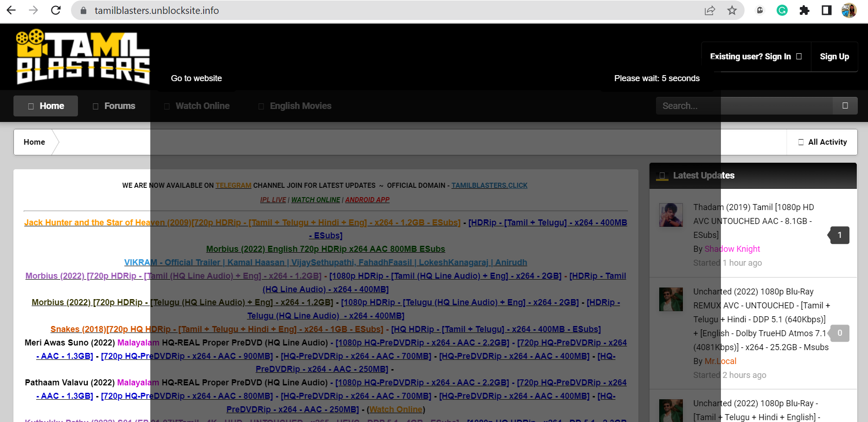Select the Home navigation tab

coord(46,106)
